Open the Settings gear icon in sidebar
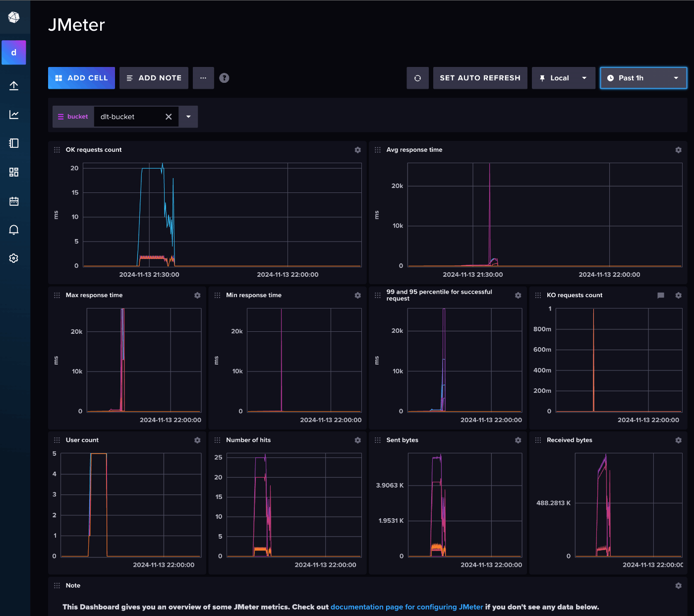 [14, 258]
